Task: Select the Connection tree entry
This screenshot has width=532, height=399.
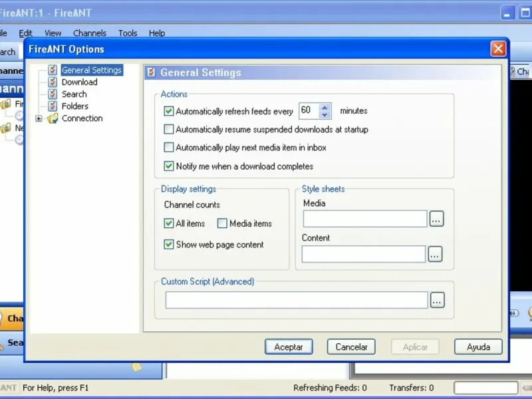Action: pyautogui.click(x=82, y=118)
